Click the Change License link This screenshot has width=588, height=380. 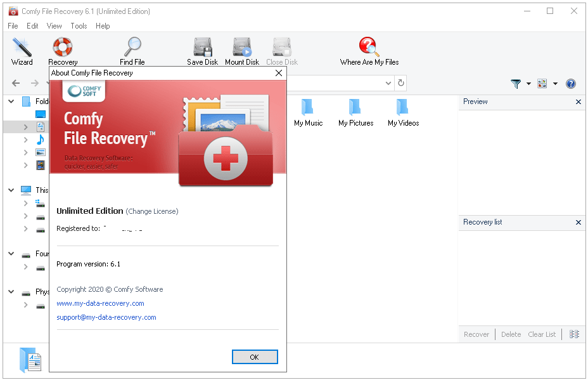[x=152, y=211]
